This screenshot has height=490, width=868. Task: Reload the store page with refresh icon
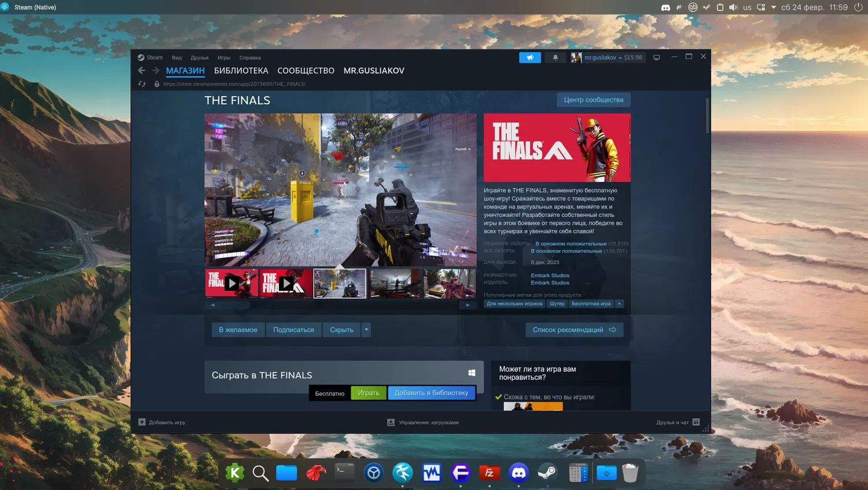click(x=142, y=84)
